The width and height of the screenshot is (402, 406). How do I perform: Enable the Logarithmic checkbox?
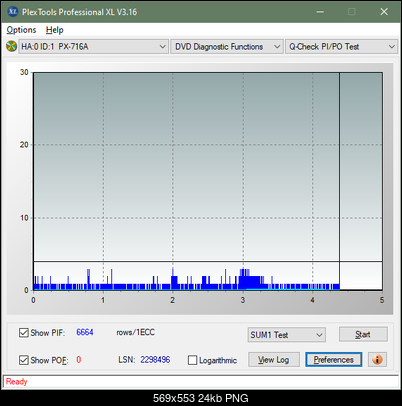click(192, 360)
